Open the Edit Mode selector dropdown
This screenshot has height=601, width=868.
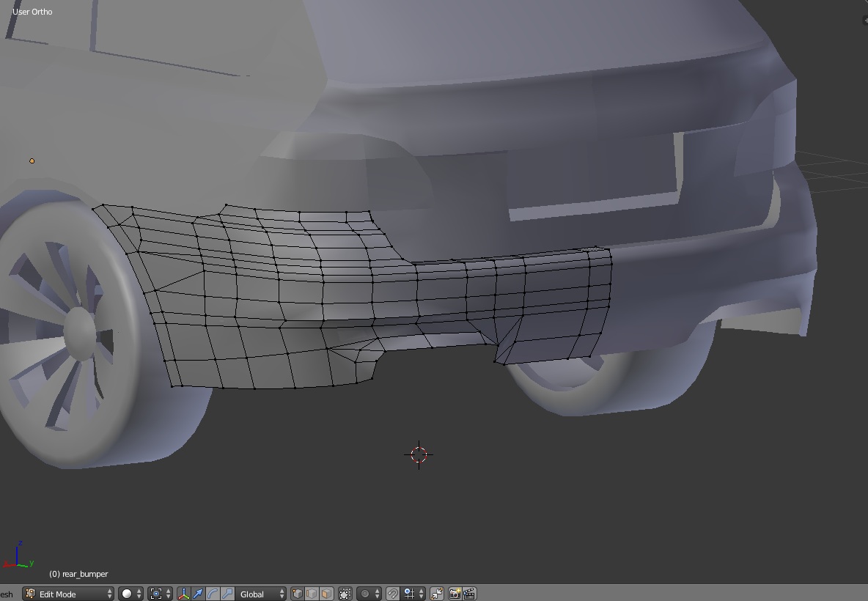(x=69, y=594)
